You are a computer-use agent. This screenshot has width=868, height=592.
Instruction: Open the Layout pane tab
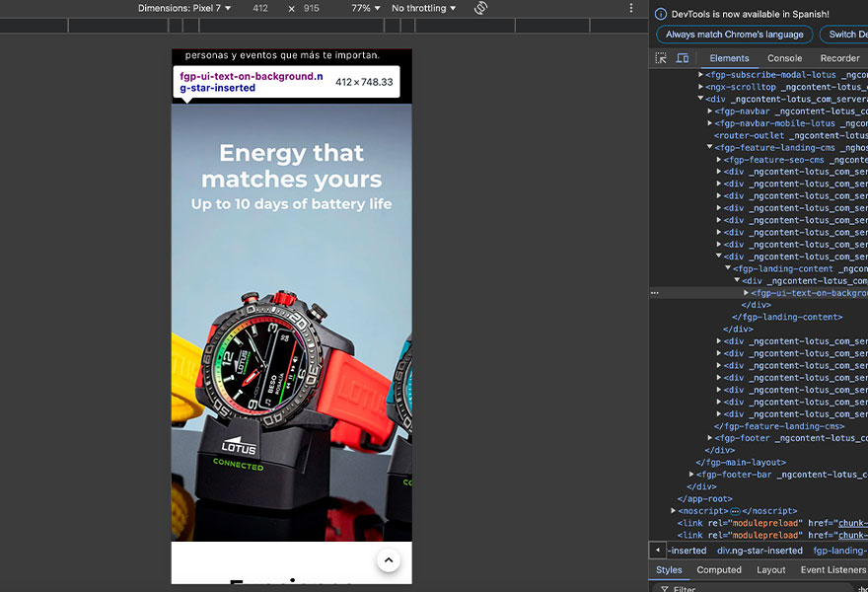tap(770, 570)
